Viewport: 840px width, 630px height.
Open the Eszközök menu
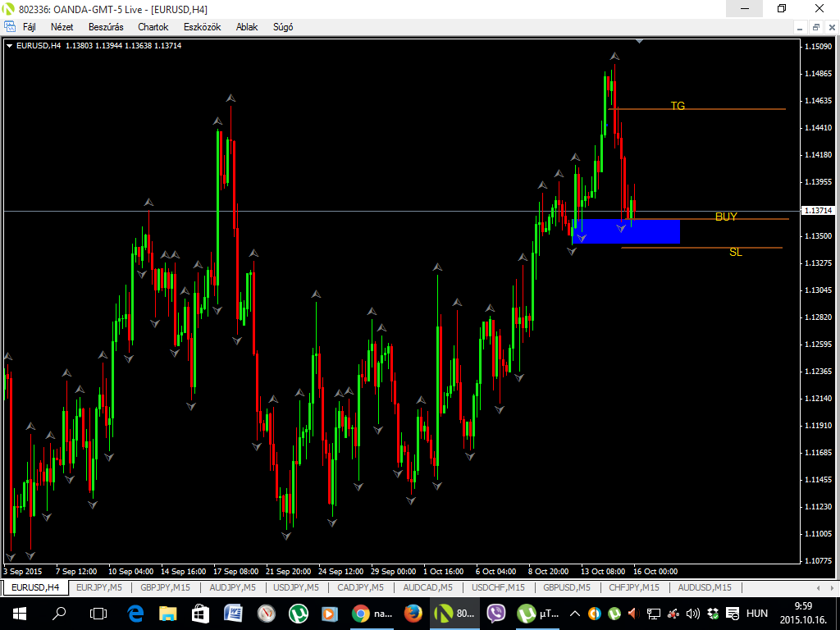[202, 27]
